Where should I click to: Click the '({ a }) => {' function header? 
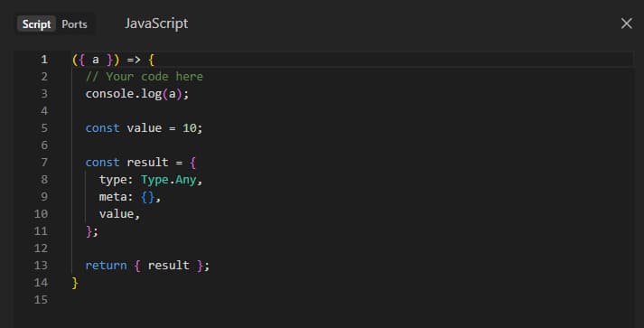(x=114, y=60)
